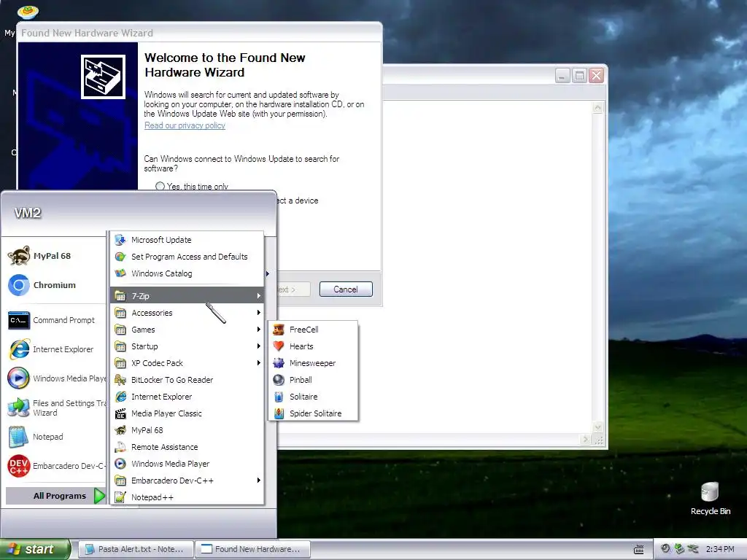Start Pinball via its ball icon
Image resolution: width=747 pixels, height=560 pixels.
[279, 380]
